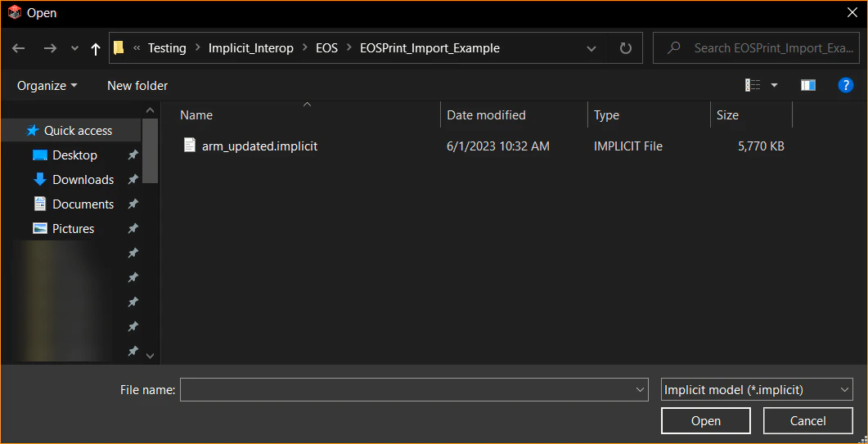The image size is (868, 444).
Task: Click the Cancel button
Action: 807,421
